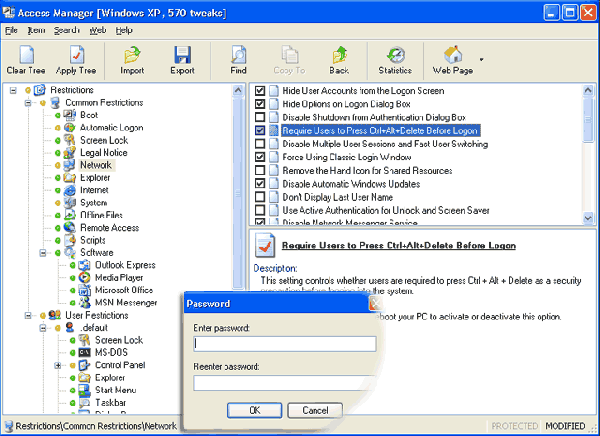The image size is (600, 436).
Task: Collapse the Common Restrictions tree node
Action: (x=27, y=102)
